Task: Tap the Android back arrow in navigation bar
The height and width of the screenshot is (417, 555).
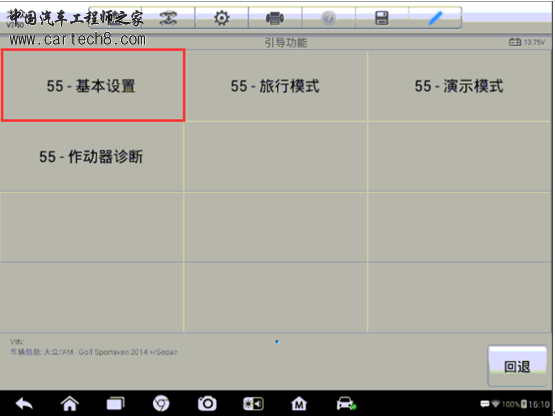Action: (24, 404)
